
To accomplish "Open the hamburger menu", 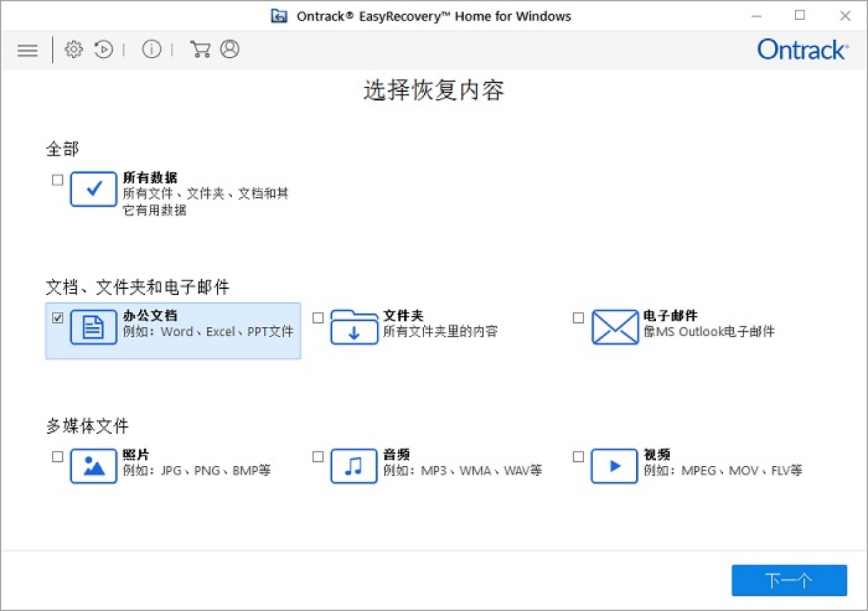I will (x=27, y=50).
